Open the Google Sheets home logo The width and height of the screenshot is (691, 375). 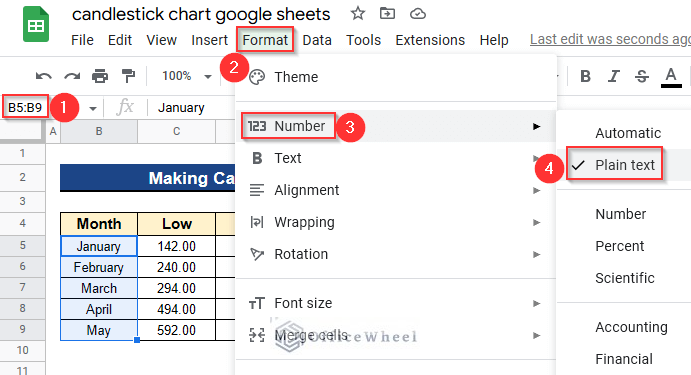click(36, 25)
